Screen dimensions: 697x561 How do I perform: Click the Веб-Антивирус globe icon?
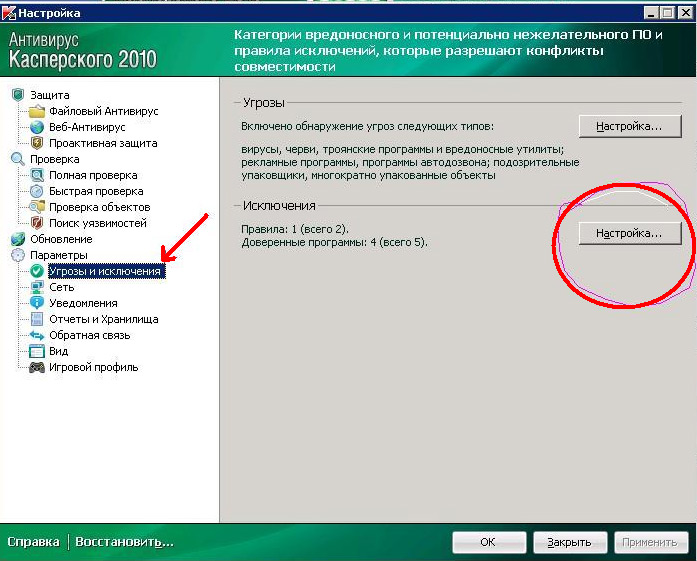pos(37,127)
